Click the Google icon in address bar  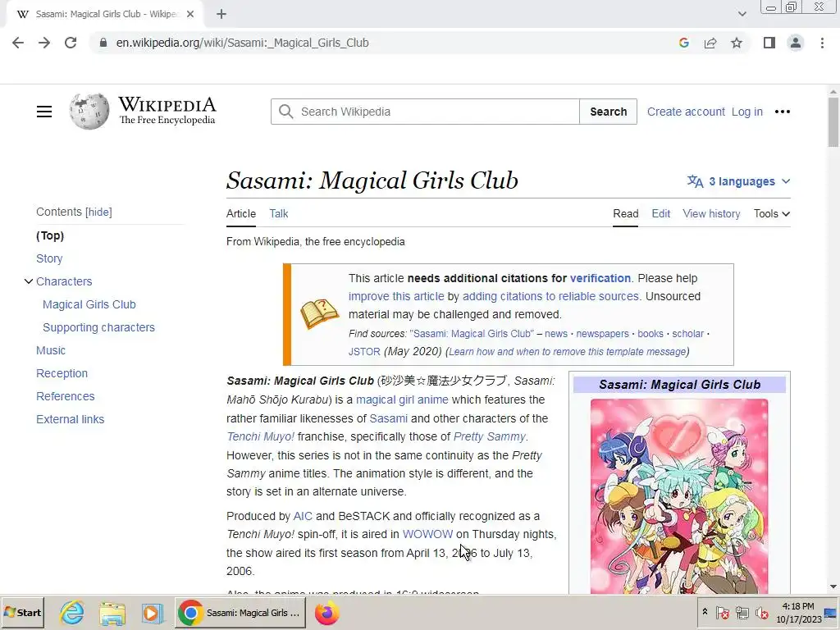coord(683,43)
